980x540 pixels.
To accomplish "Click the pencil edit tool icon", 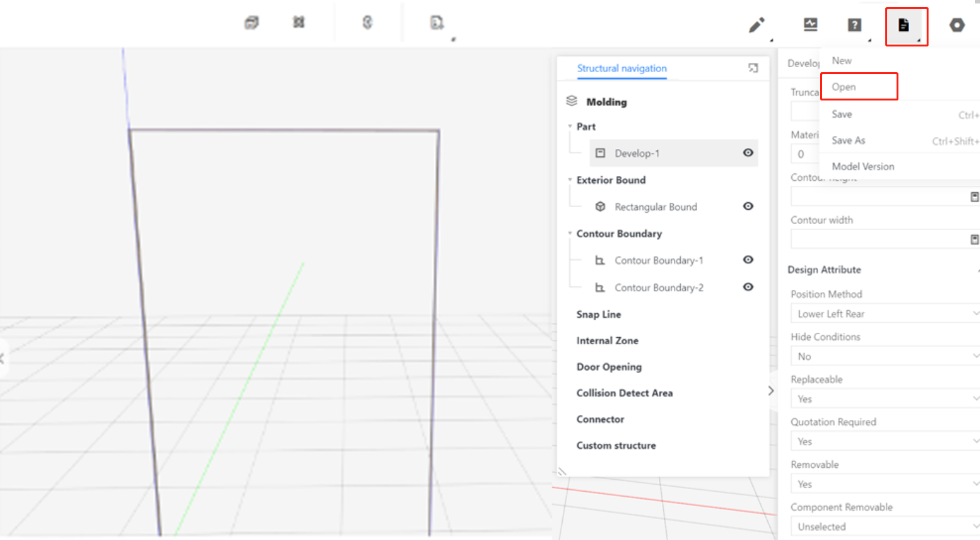I will click(x=757, y=25).
